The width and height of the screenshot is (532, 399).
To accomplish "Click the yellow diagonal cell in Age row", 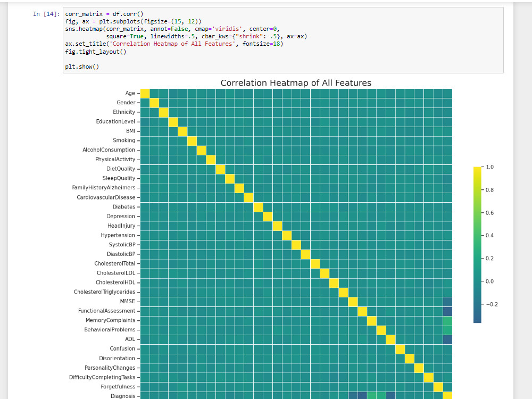I will coord(145,93).
